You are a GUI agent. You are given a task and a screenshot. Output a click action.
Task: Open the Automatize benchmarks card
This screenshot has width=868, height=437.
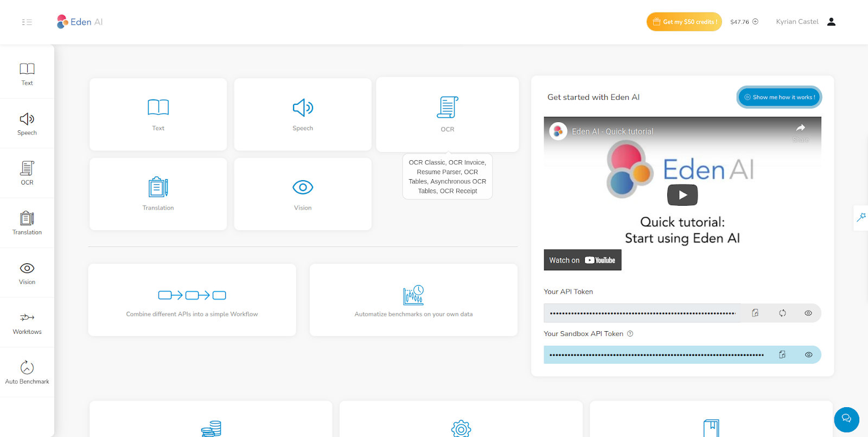[x=413, y=300]
